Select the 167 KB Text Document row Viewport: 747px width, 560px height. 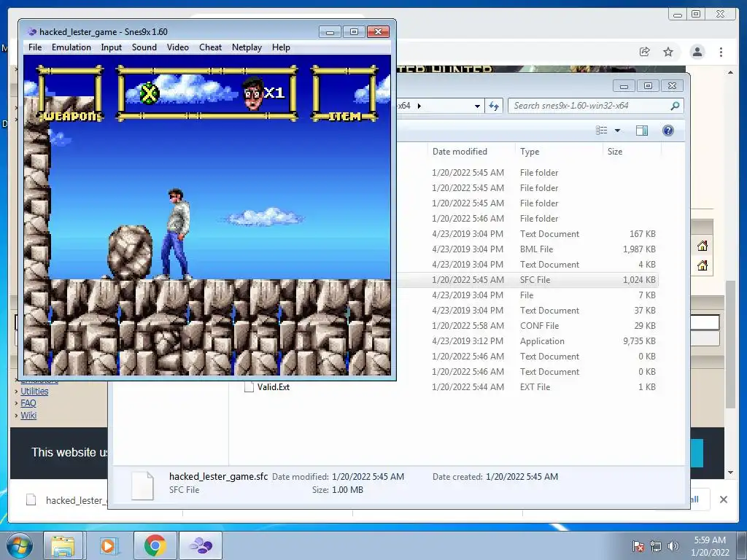[529, 234]
